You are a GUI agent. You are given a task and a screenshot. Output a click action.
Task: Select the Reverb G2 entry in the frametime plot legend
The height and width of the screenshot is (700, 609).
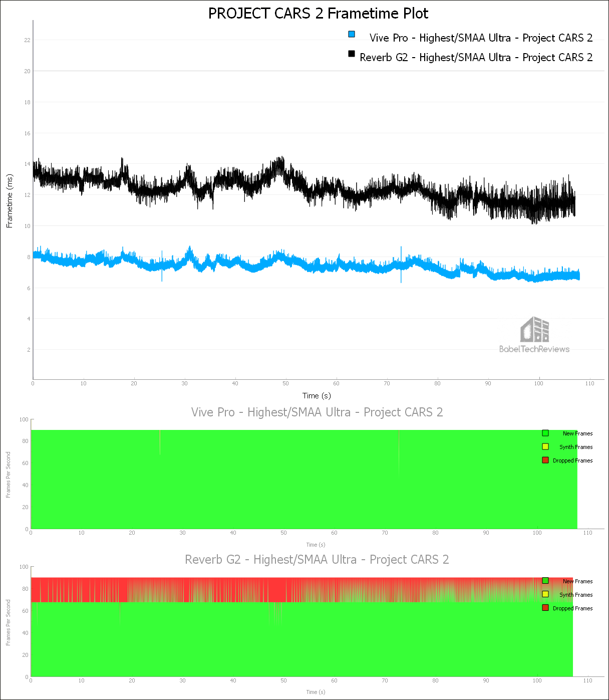(476, 58)
